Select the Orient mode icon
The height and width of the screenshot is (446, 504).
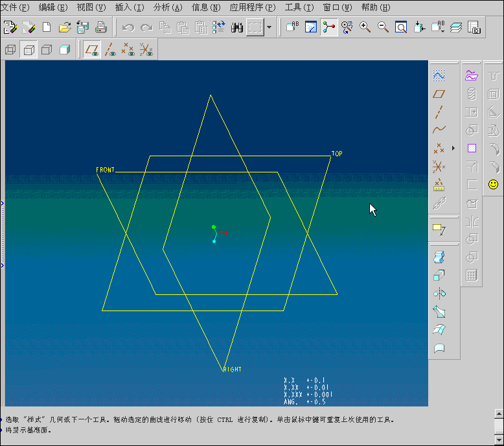point(347,27)
